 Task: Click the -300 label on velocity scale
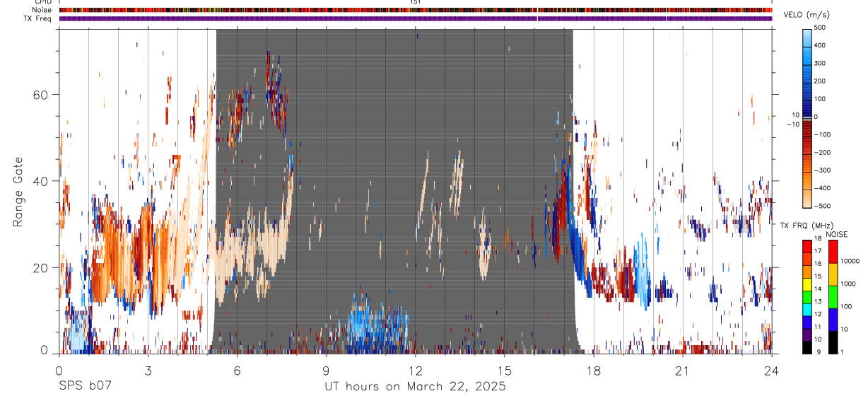[823, 170]
